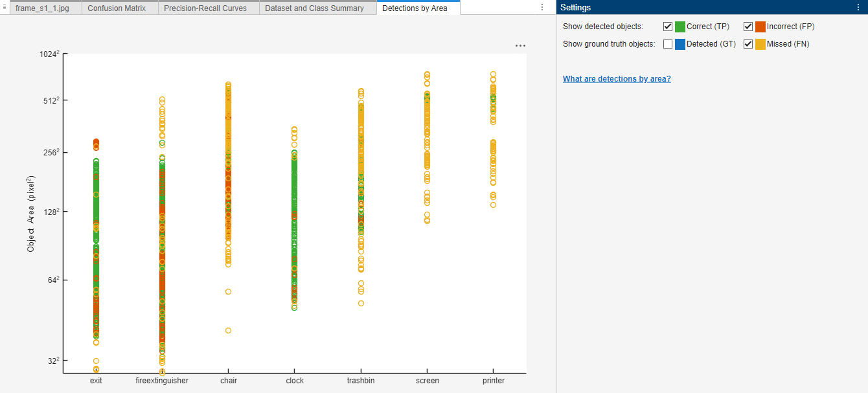Open the figure tab overflow menu
Screen dimensions: 868x393
coord(542,8)
